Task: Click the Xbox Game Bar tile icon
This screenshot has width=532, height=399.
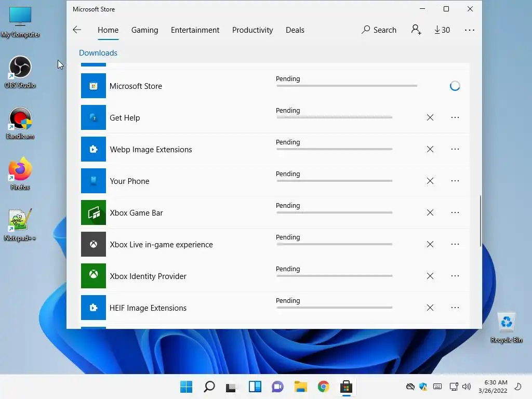Action: (94, 212)
